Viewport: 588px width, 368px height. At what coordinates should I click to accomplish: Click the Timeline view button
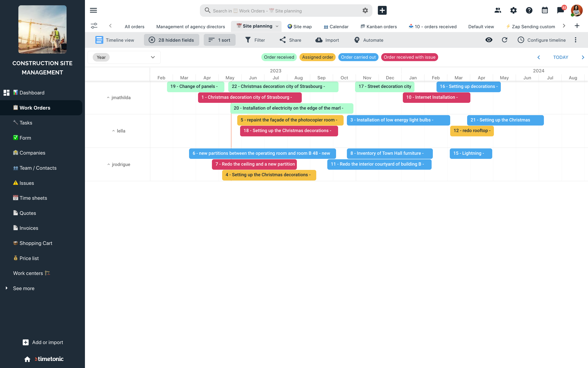[115, 40]
